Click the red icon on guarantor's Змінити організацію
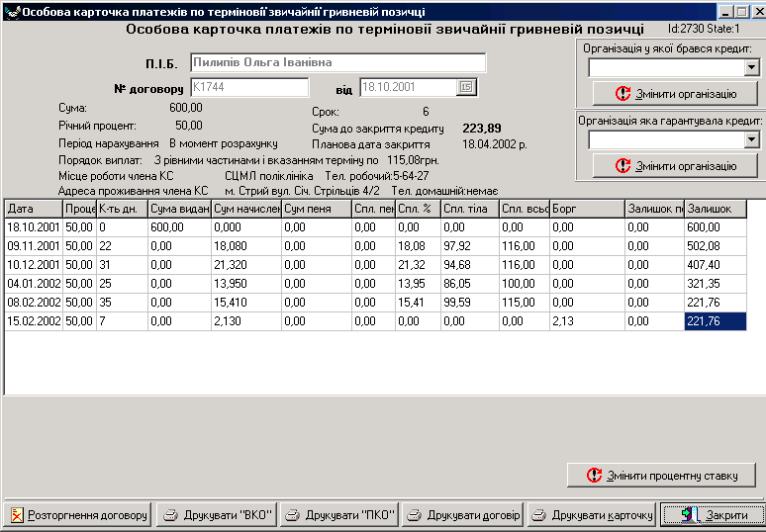Image resolution: width=766 pixels, height=532 pixels. (622, 165)
